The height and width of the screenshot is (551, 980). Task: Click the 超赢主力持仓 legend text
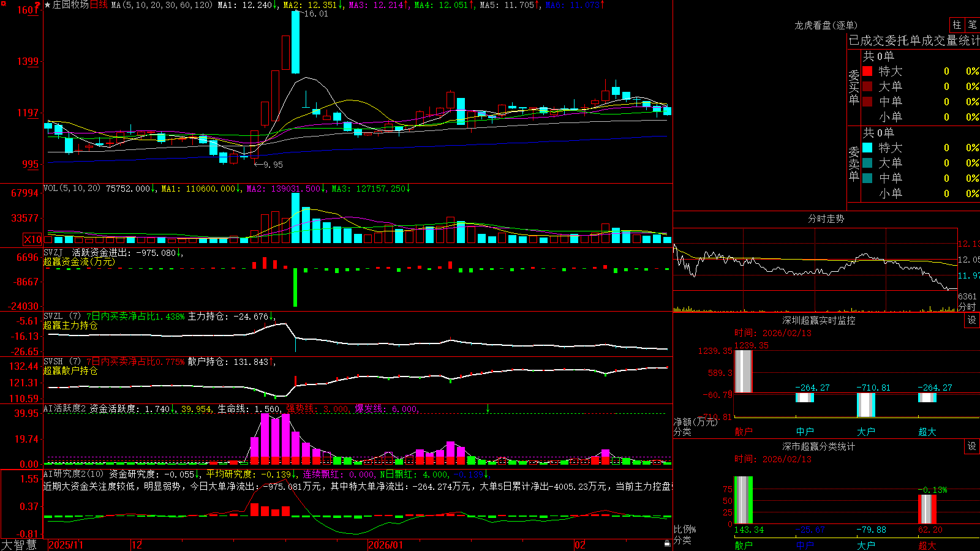tap(70, 325)
